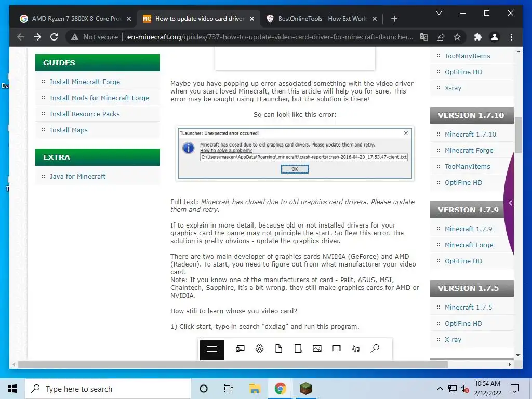The width and height of the screenshot is (532, 399).
Task: Click the Not secure warning icon
Action: coord(75,37)
